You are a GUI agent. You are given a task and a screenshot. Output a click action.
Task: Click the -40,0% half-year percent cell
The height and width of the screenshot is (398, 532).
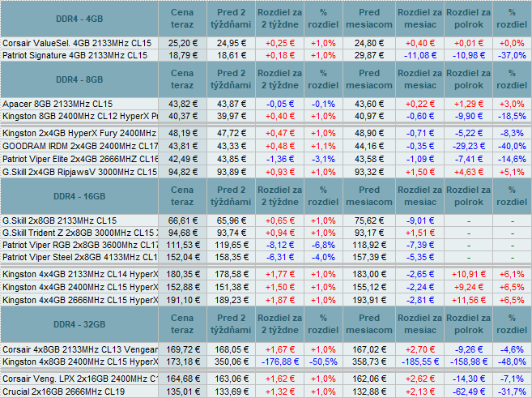(x=512, y=146)
